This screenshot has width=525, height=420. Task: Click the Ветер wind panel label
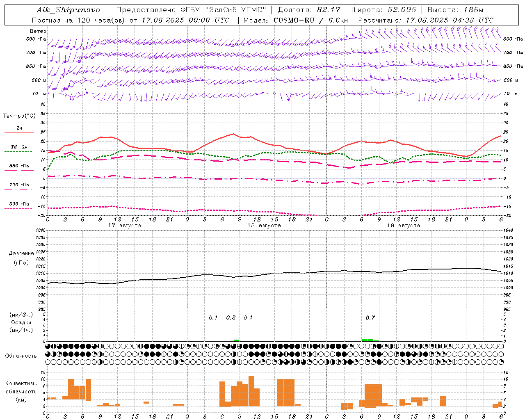pos(38,31)
